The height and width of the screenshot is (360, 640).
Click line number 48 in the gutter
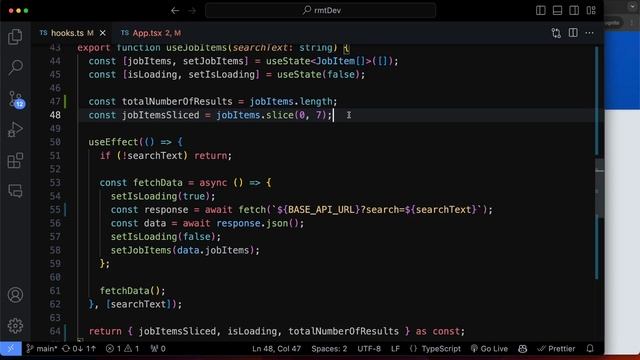pos(55,115)
